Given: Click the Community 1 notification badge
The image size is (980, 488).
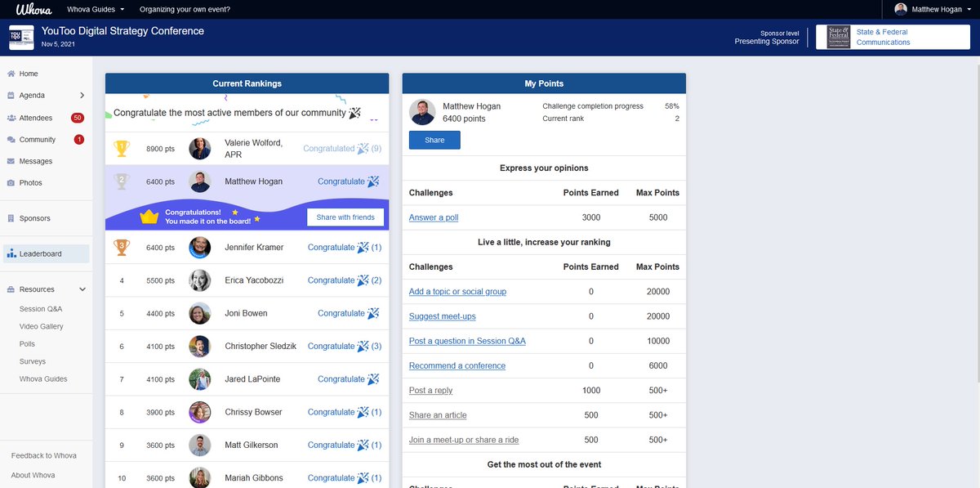Looking at the screenshot, I should 79,140.
